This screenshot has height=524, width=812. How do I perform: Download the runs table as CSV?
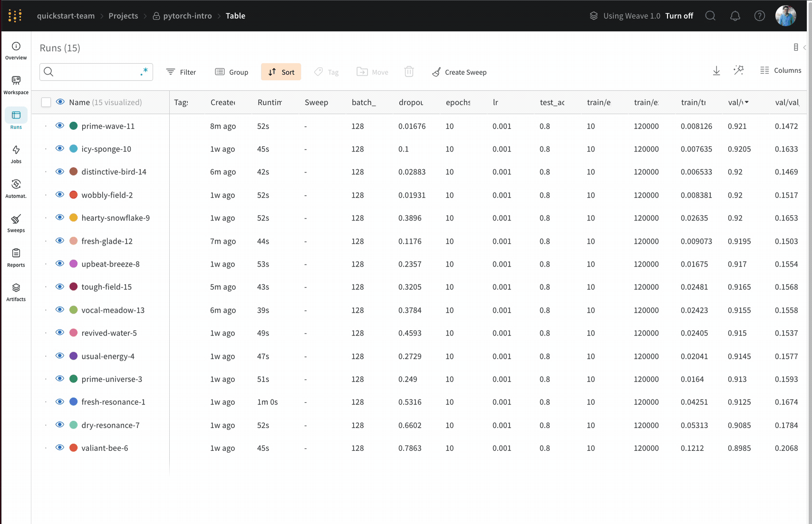coord(716,70)
